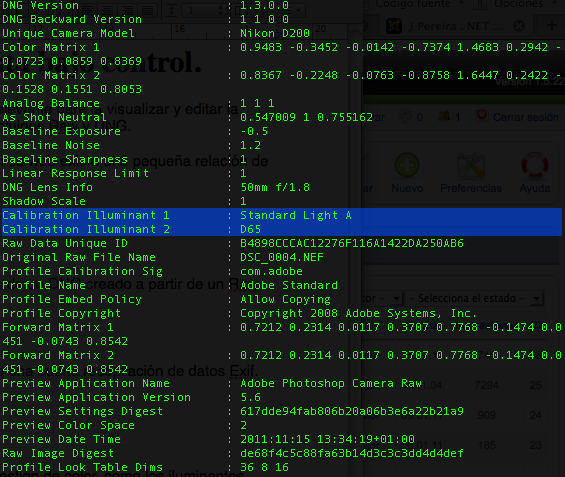Open the Código fuente dropdown in browser toolbar
The image size is (565, 477).
tap(419, 4)
